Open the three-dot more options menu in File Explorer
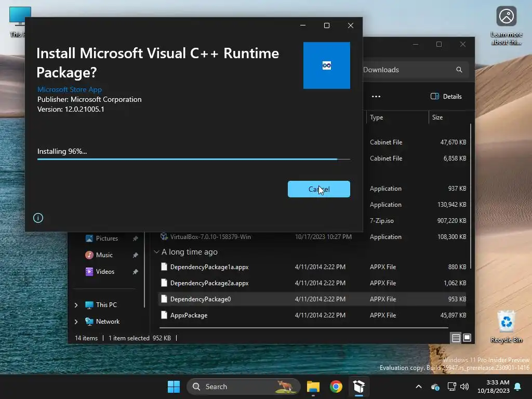Screen dimensions: 532x399 tap(376, 96)
